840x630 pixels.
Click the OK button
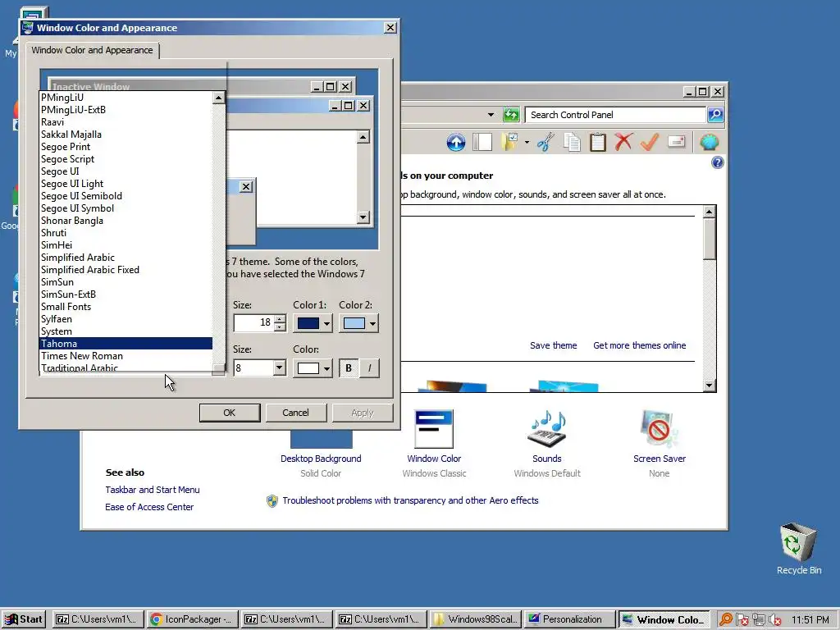click(x=230, y=413)
